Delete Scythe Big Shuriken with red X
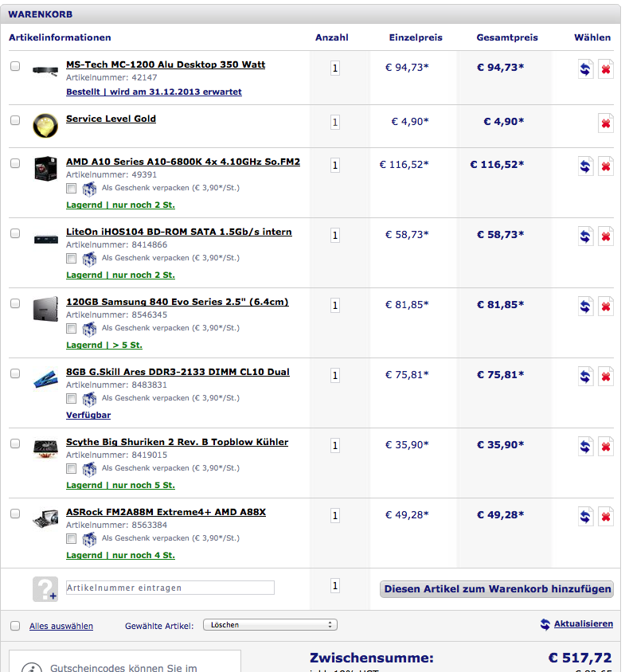629x672 pixels. tap(606, 446)
